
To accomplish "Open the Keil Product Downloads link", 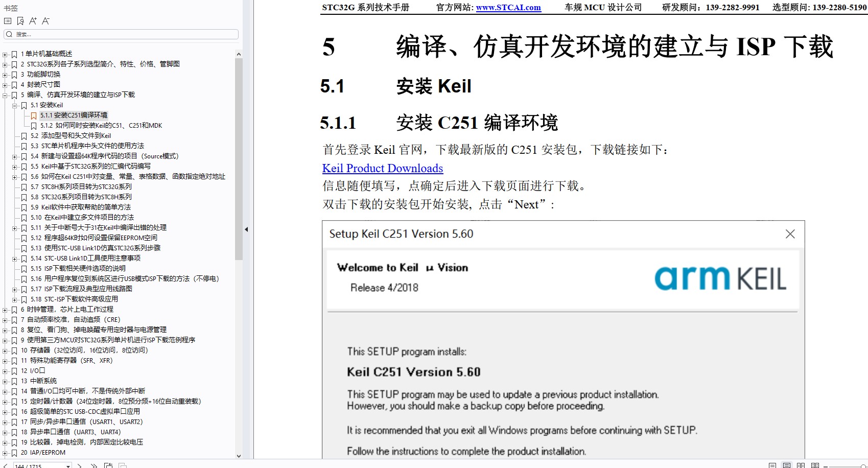I will tap(382, 168).
